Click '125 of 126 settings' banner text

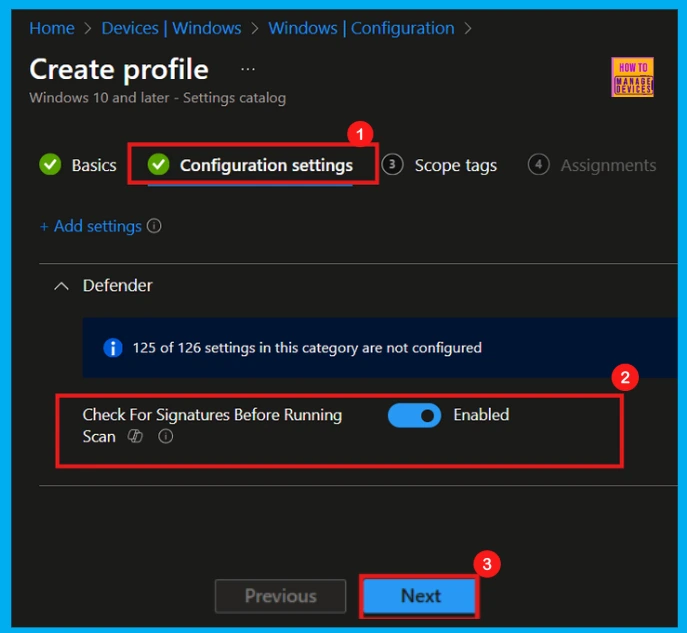pos(307,348)
